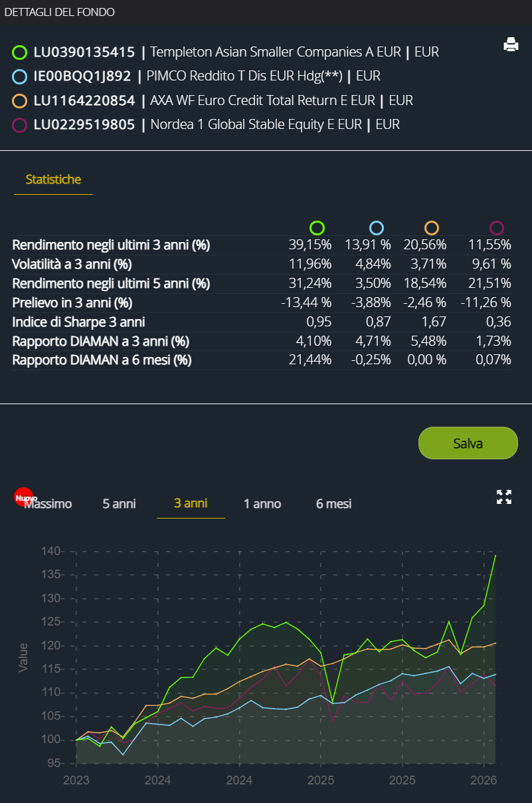The image size is (532, 803).
Task: Select the 3 anni range
Action: [x=191, y=504]
